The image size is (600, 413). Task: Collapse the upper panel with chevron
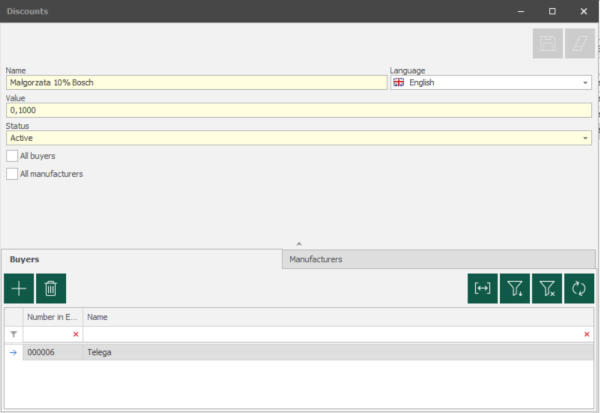coord(299,244)
